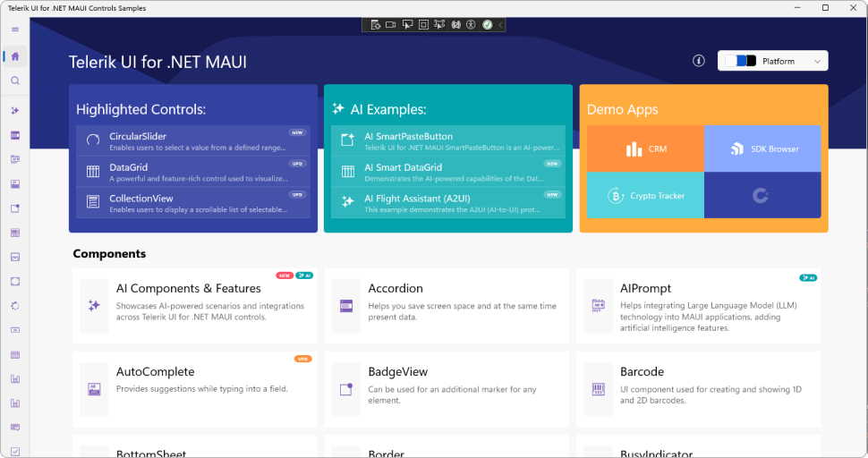Click the AI badge on the AIPrompt card
The height and width of the screenshot is (458, 868).
(x=808, y=277)
